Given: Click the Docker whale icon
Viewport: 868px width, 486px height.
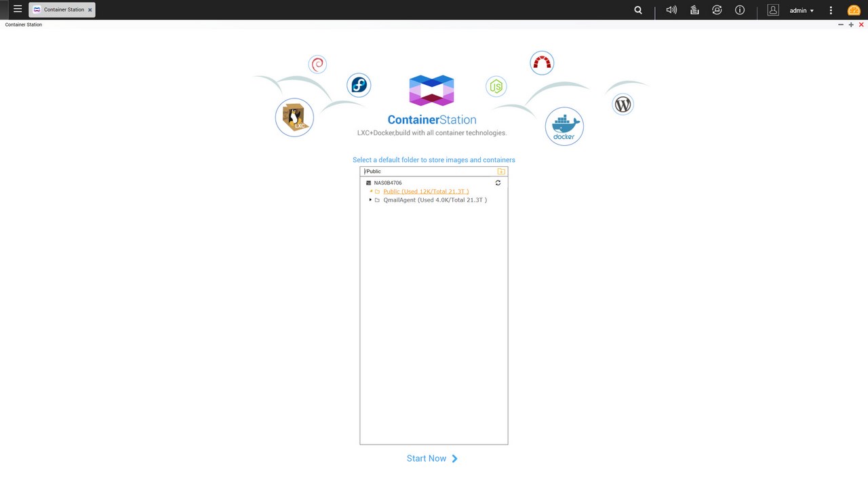Looking at the screenshot, I should (564, 126).
